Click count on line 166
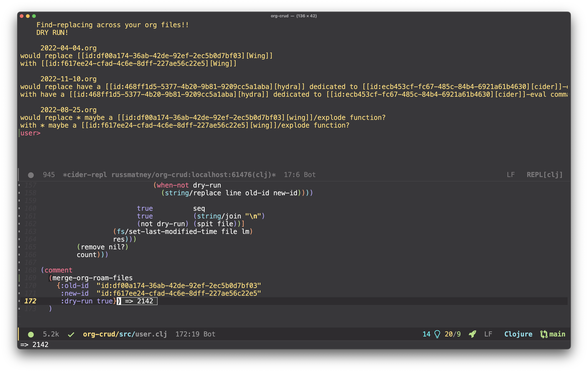 click(x=87, y=255)
